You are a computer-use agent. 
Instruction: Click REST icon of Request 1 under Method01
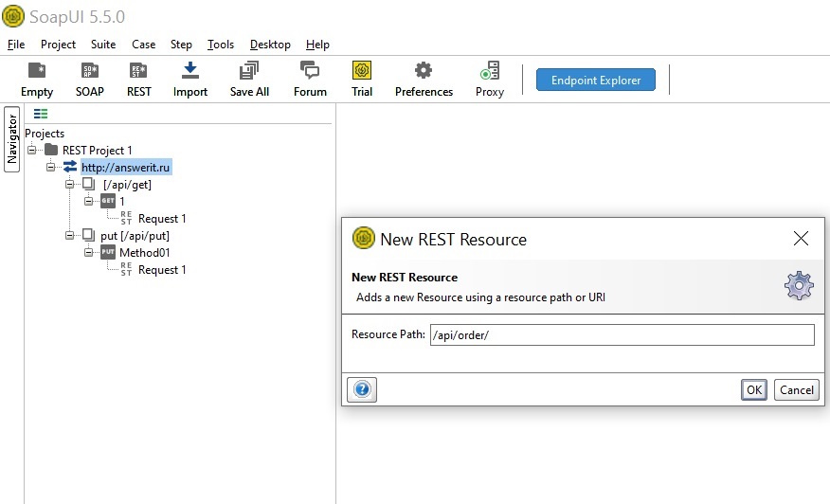126,269
